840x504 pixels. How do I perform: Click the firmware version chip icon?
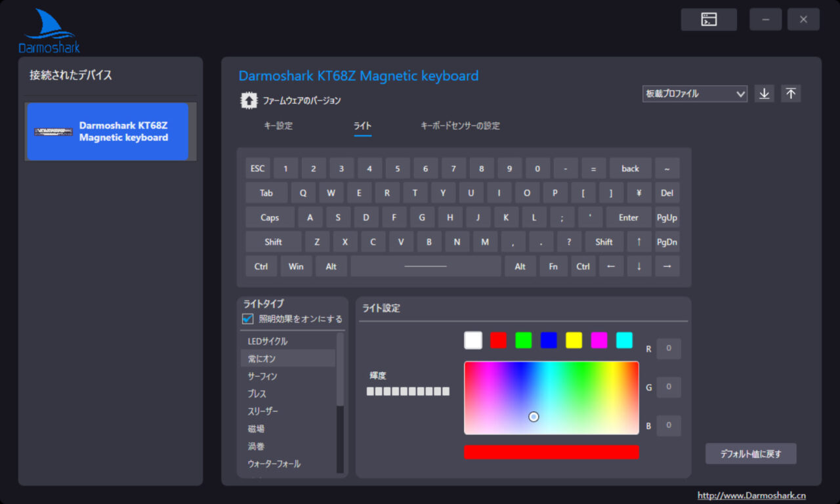[x=249, y=100]
